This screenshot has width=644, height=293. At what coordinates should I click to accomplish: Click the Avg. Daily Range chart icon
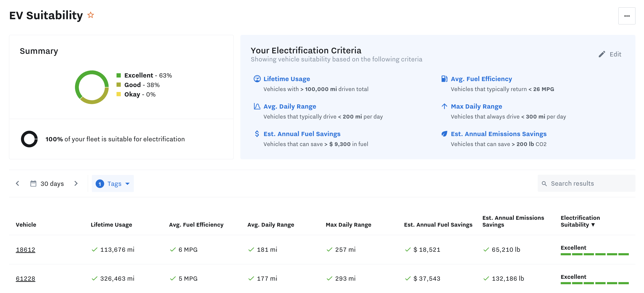pos(257,106)
